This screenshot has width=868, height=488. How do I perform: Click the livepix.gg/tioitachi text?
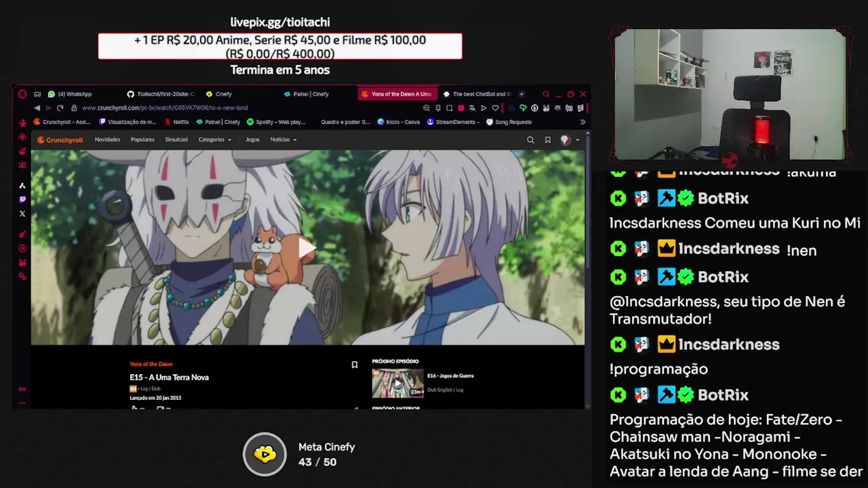(x=280, y=22)
